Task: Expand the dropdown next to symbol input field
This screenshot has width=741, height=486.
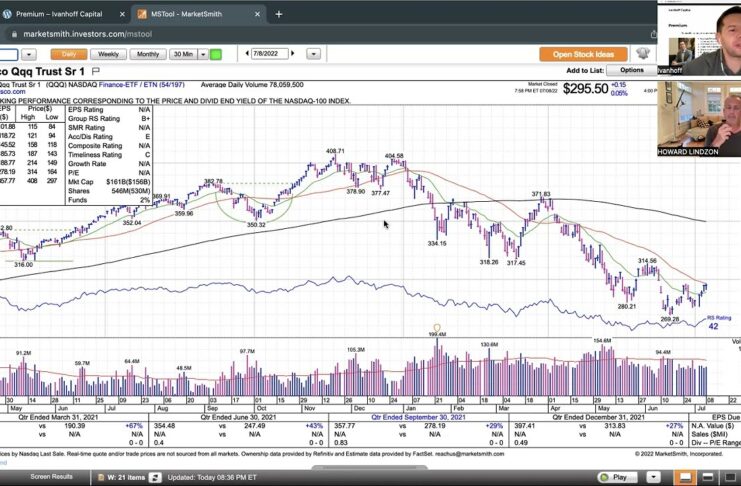Action: tap(29, 54)
